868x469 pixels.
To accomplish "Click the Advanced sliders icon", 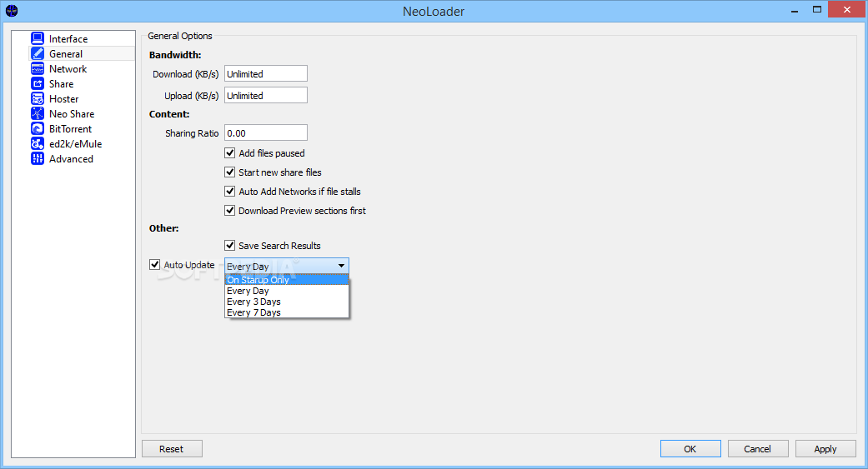I will tap(37, 158).
